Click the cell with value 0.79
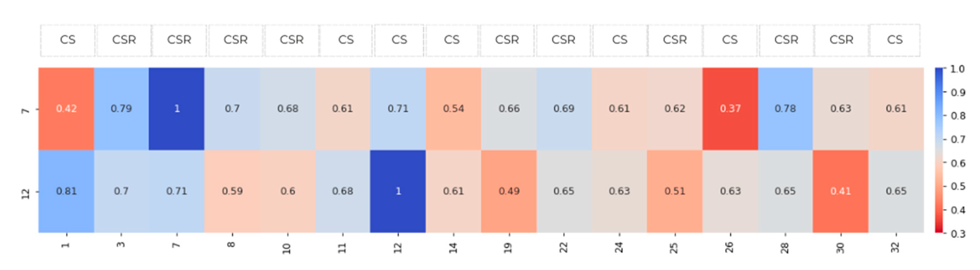980x270 pixels. pos(121,109)
